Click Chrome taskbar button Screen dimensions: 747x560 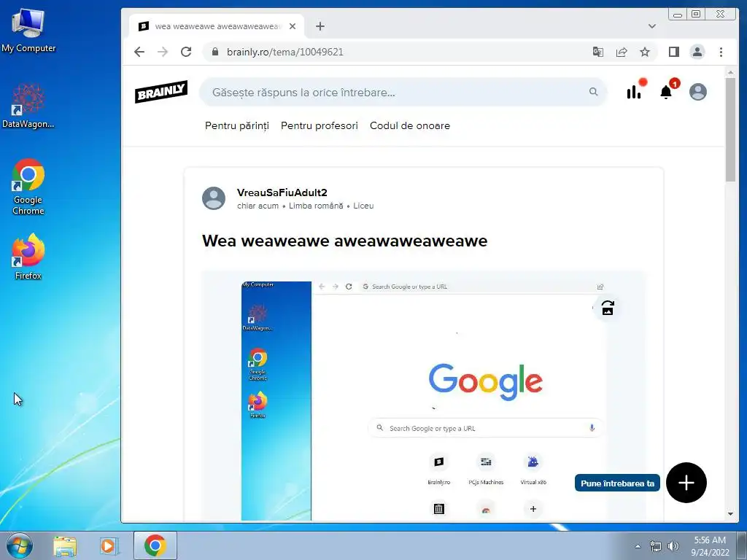click(155, 545)
